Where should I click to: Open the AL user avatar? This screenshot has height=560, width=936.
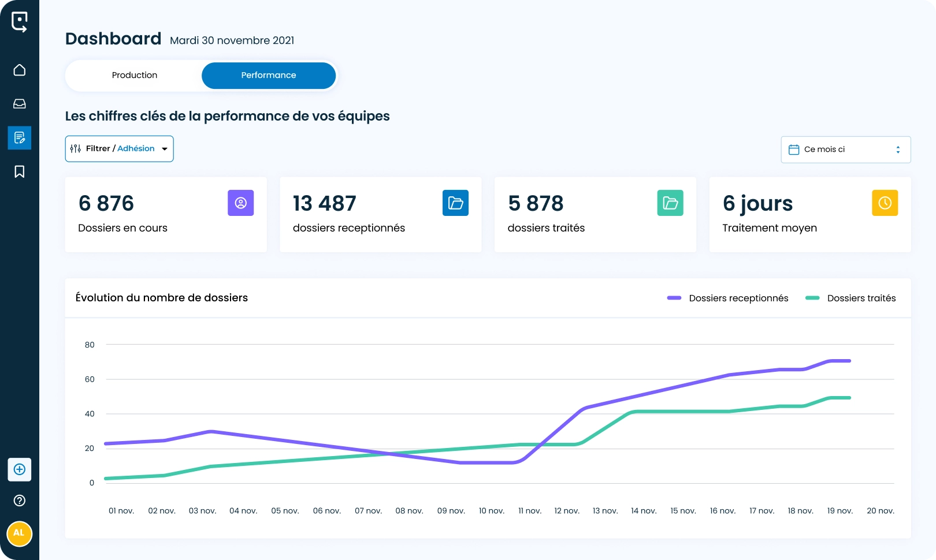pos(19,533)
